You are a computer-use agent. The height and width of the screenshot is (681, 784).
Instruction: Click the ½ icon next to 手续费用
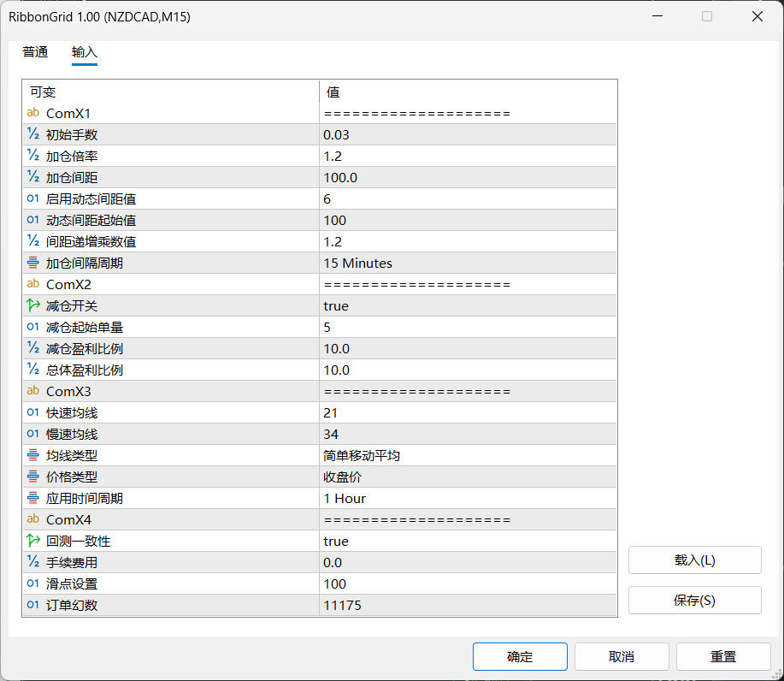coord(33,562)
